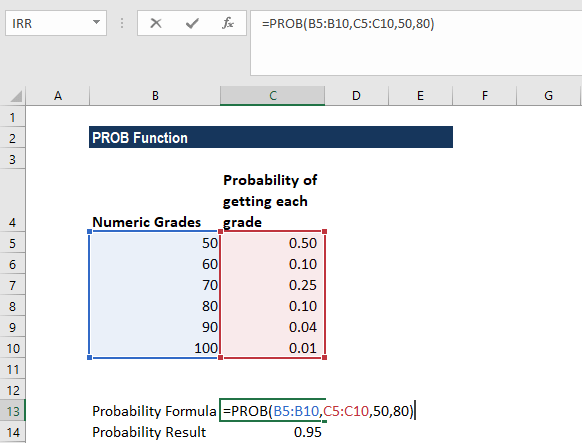The height and width of the screenshot is (443, 582).
Task: Click cell with grade value 100
Action: [154, 348]
